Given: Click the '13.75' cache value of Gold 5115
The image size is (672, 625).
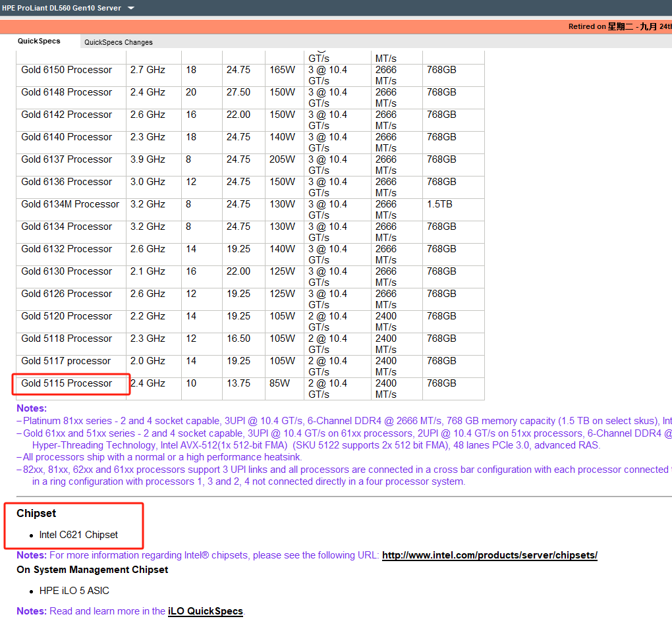Looking at the screenshot, I should [x=238, y=383].
